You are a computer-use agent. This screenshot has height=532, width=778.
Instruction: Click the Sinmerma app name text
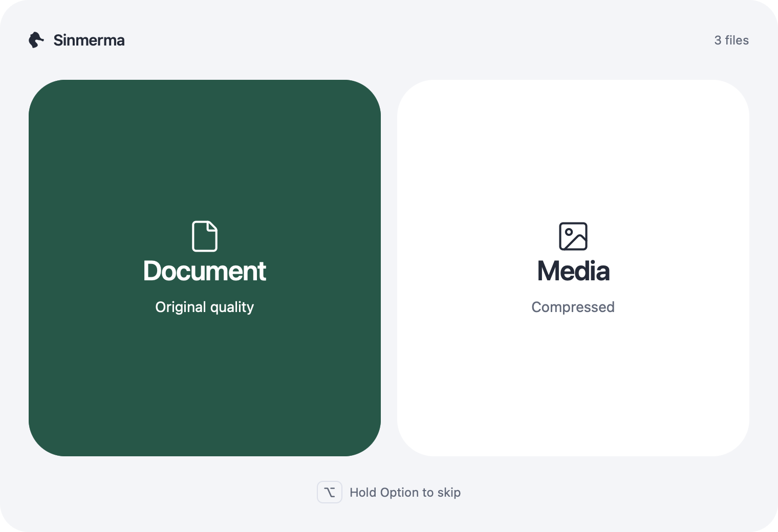click(x=89, y=40)
